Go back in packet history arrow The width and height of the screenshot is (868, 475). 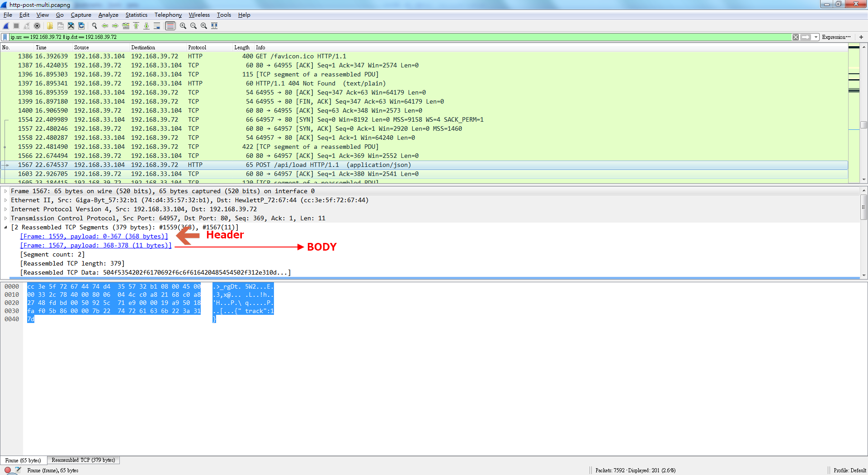click(x=105, y=26)
